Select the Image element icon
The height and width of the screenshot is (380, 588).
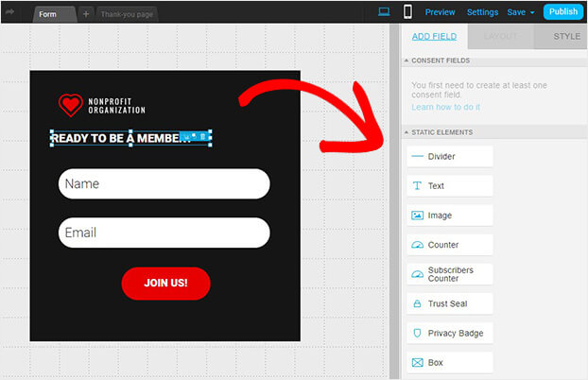pos(418,216)
